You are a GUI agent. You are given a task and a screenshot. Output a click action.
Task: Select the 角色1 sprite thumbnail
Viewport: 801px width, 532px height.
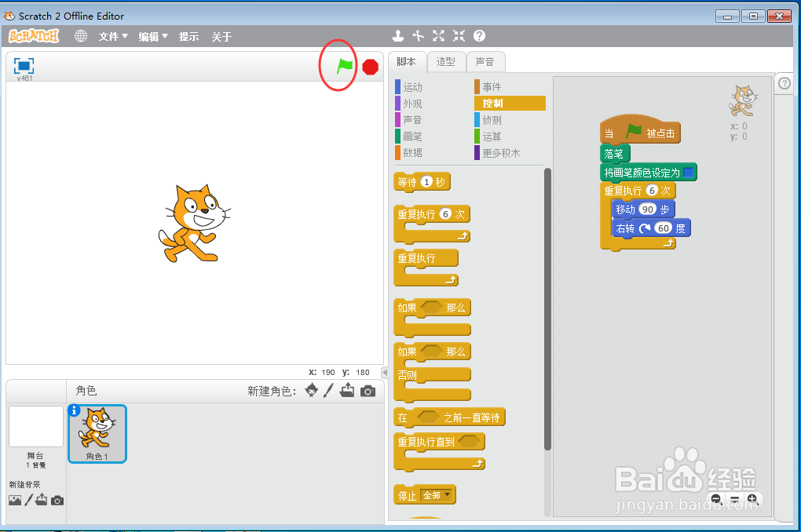(97, 434)
